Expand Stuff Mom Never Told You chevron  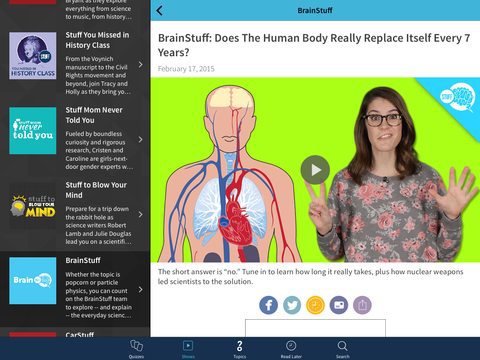click(140, 139)
